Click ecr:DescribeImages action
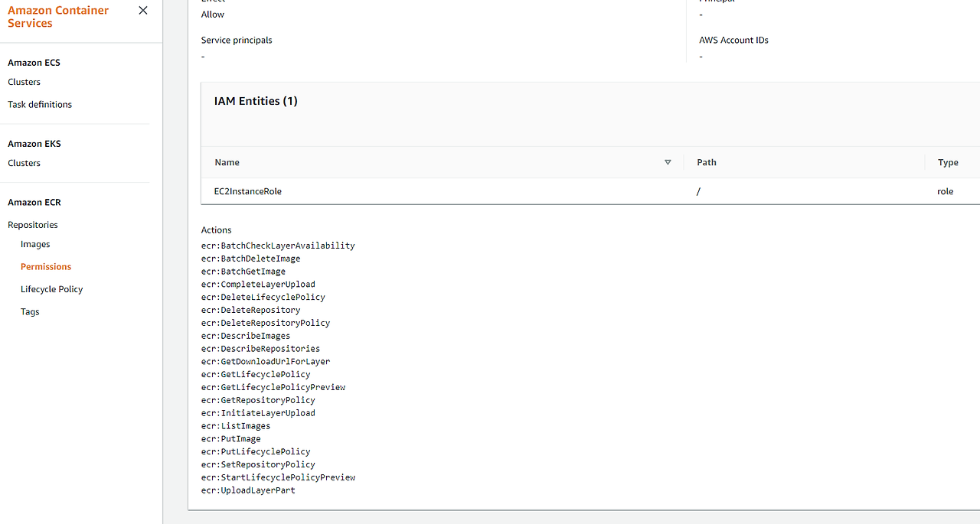 coord(246,336)
